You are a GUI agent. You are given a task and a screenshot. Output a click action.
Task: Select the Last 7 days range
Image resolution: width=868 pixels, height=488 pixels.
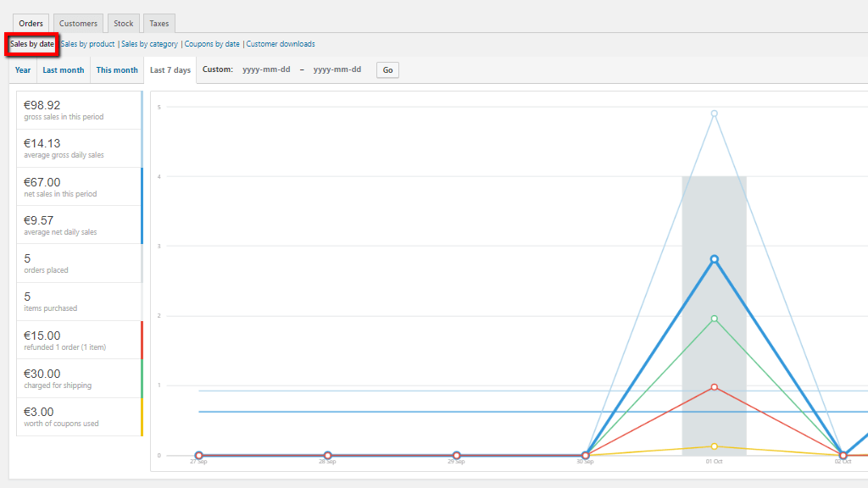170,70
